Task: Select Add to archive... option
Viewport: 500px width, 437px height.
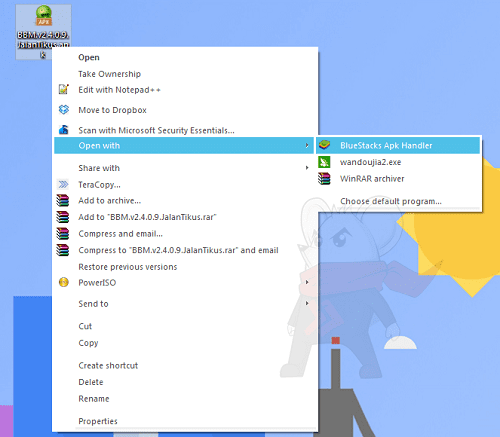Action: pos(184,201)
